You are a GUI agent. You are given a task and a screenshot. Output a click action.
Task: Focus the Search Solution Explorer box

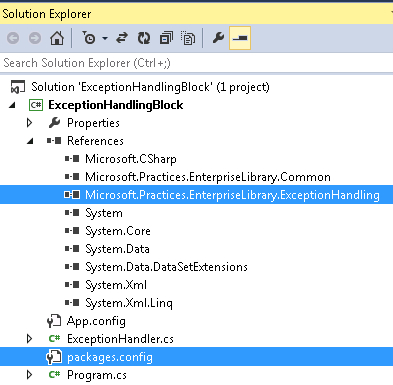(196, 63)
